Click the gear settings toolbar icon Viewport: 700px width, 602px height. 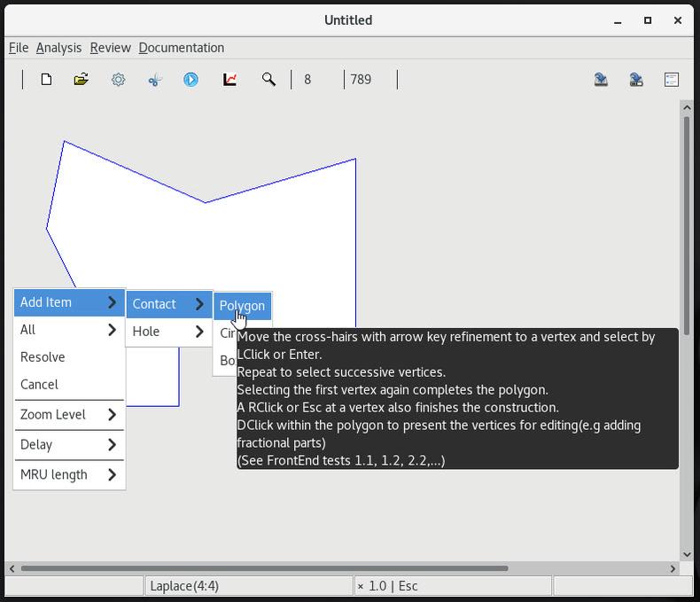point(118,80)
